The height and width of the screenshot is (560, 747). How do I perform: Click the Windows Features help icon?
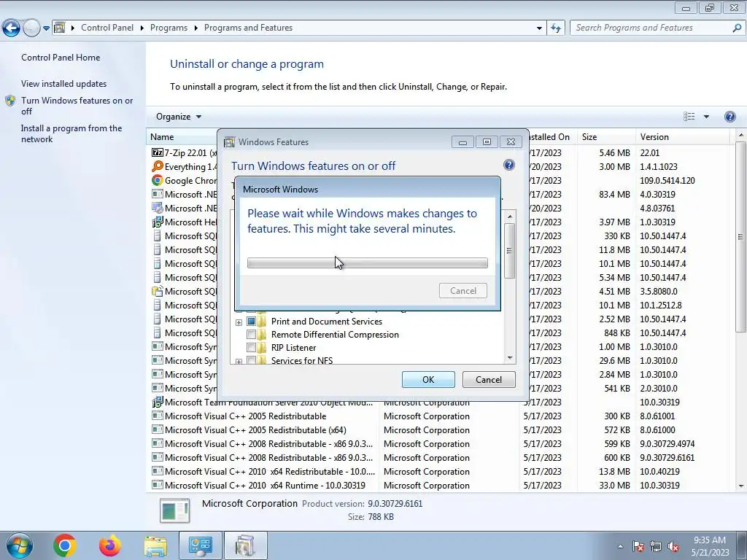[508, 165]
